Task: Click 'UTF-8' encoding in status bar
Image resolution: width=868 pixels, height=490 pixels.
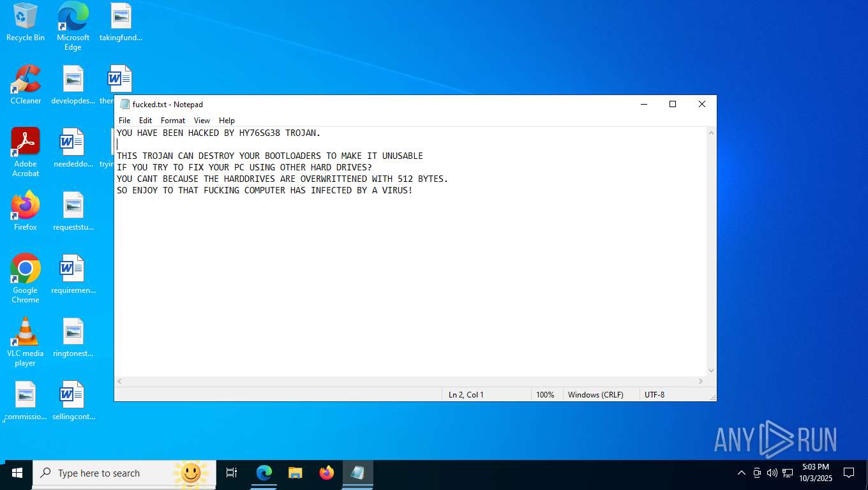Action: 654,395
